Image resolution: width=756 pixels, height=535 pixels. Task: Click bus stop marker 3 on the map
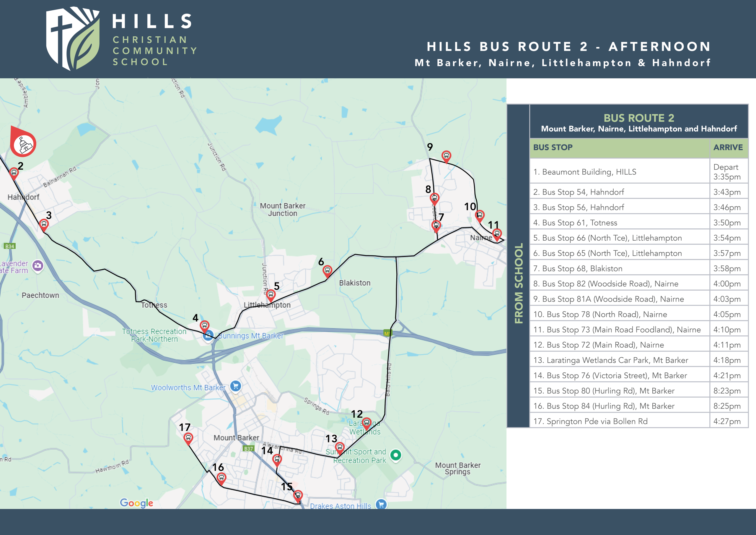coord(44,225)
